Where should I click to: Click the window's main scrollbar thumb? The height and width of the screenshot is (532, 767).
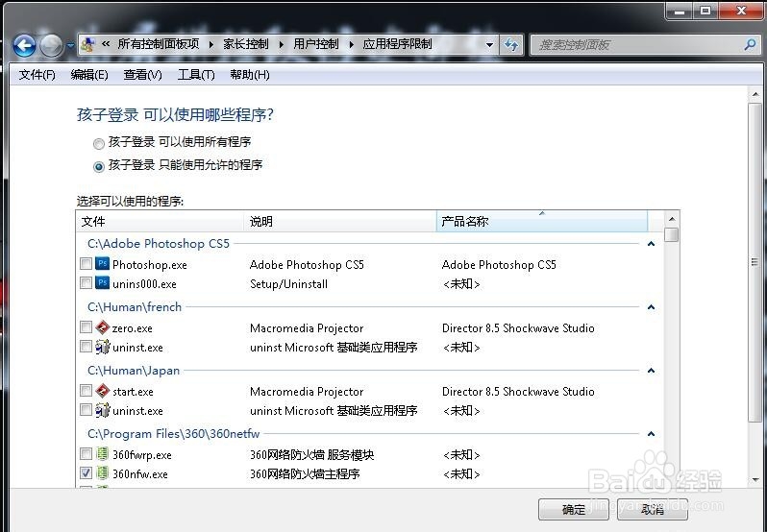click(x=755, y=262)
